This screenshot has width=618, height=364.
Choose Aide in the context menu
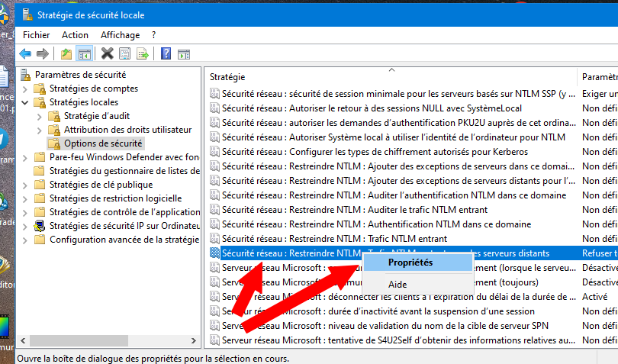(418, 285)
